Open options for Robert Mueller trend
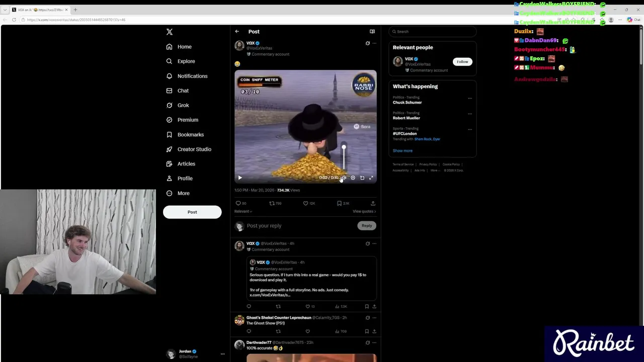This screenshot has width=644, height=362. (470, 114)
